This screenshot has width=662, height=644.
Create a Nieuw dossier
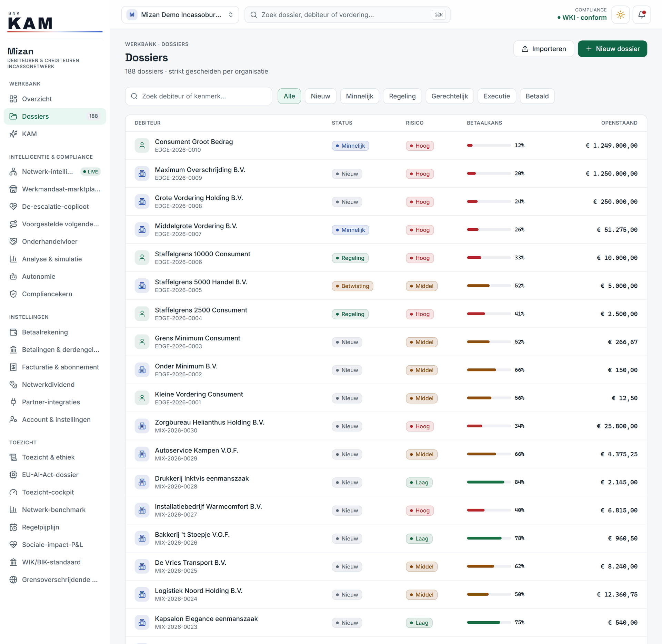coord(612,49)
